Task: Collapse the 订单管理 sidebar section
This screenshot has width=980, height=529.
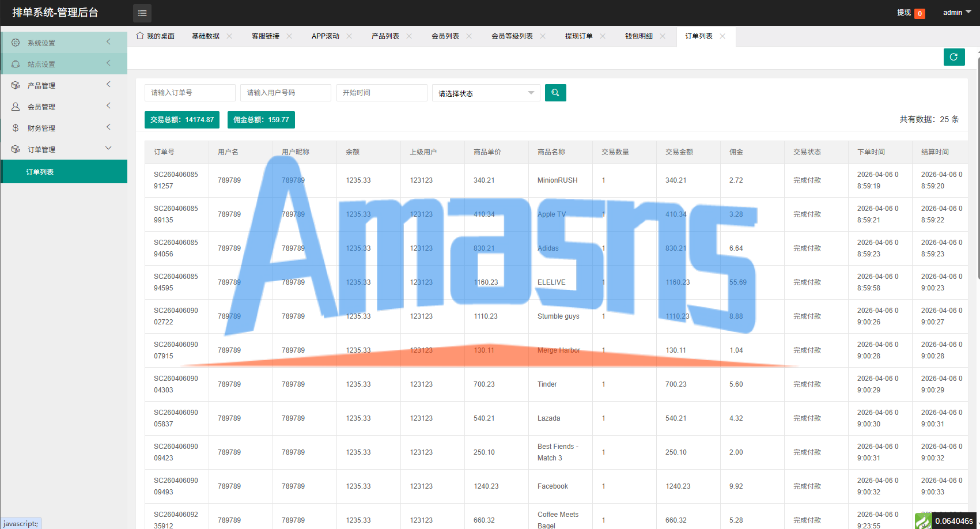Action: 64,149
